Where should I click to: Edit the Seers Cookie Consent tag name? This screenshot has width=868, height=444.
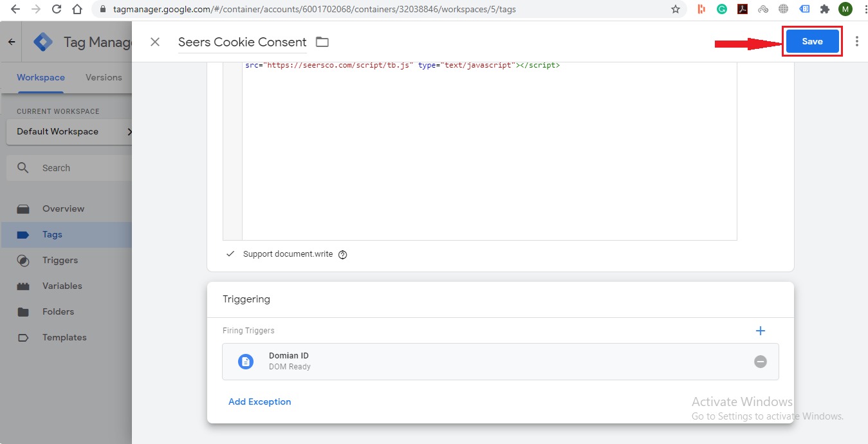click(243, 42)
